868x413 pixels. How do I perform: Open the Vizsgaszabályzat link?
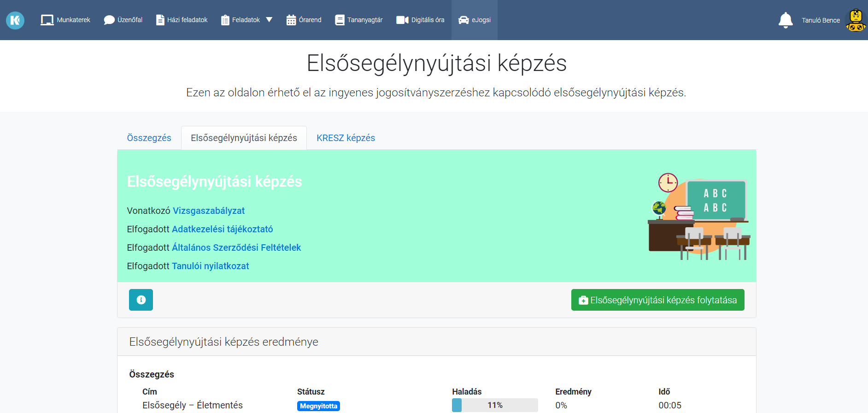tap(209, 211)
